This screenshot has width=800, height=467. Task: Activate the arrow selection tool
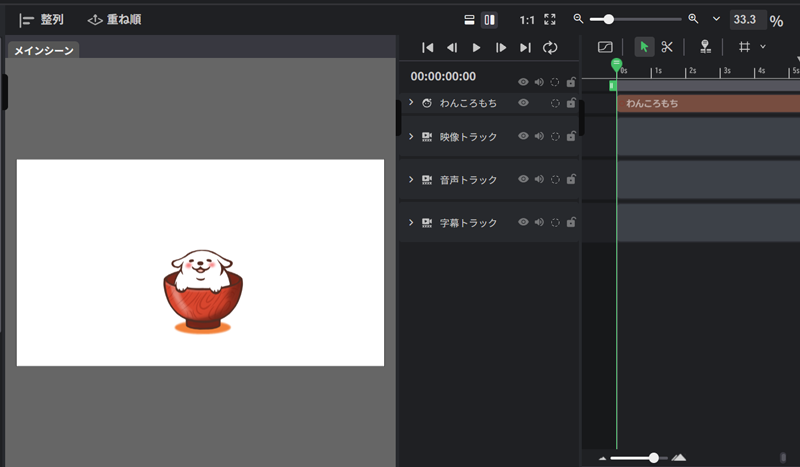point(644,47)
